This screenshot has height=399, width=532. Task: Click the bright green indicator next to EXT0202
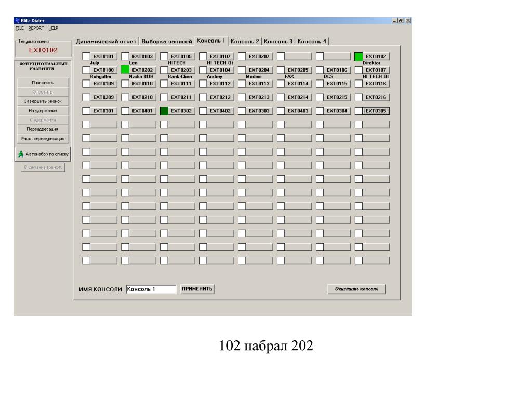click(125, 70)
